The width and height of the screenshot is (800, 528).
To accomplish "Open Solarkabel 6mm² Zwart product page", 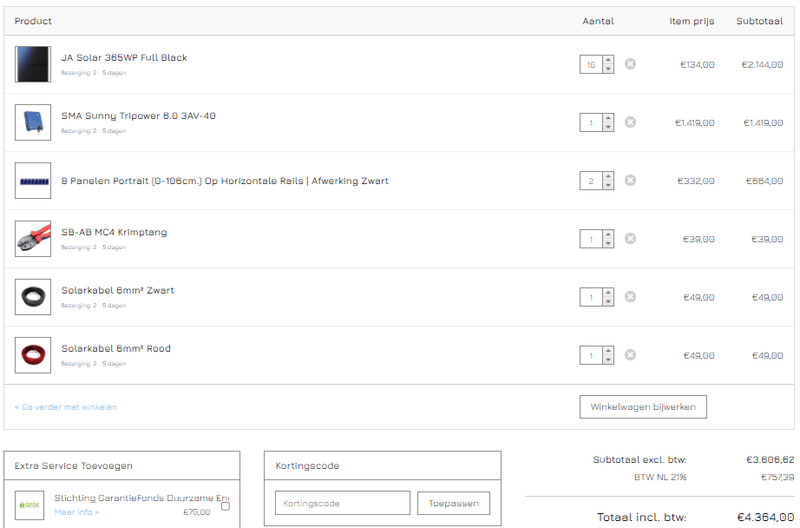I will pos(117,290).
